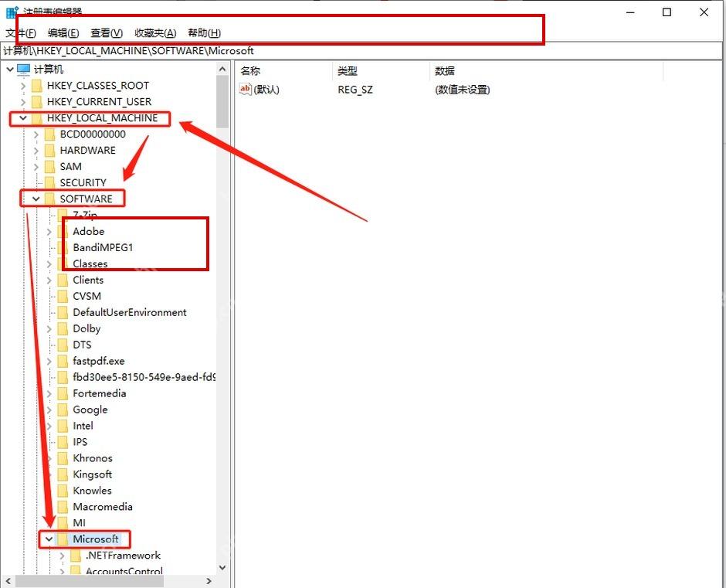Click the registry path address bar

click(x=361, y=51)
